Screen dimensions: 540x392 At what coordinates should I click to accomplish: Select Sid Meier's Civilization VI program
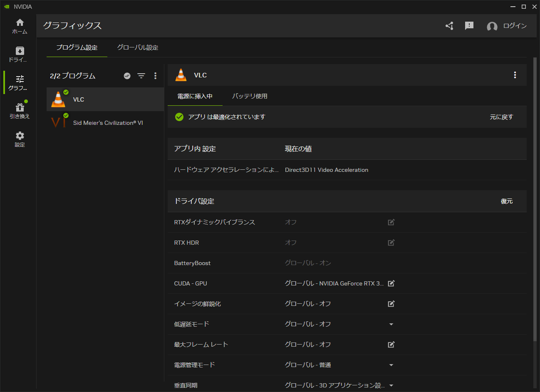[x=105, y=123]
